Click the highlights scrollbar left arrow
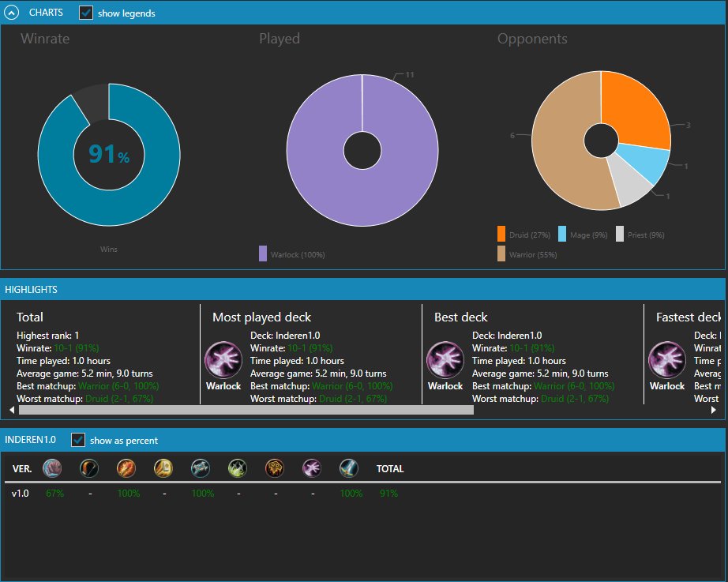The image size is (728, 582). tap(12, 410)
